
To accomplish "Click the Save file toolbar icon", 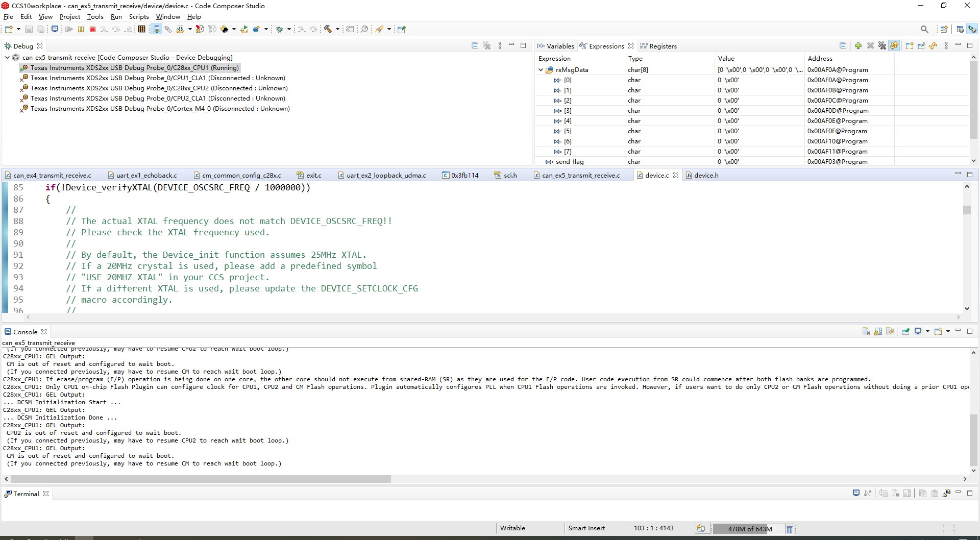I will tap(29, 30).
